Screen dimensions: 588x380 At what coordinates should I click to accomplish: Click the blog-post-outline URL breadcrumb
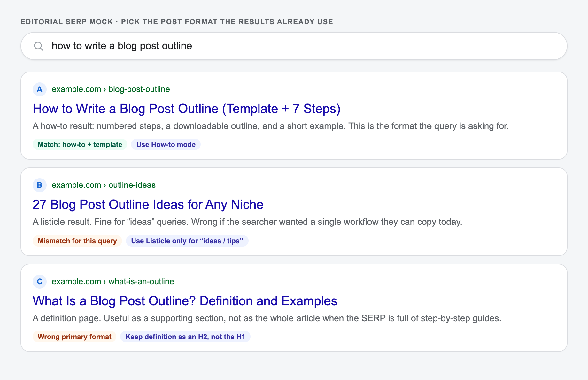coord(111,89)
